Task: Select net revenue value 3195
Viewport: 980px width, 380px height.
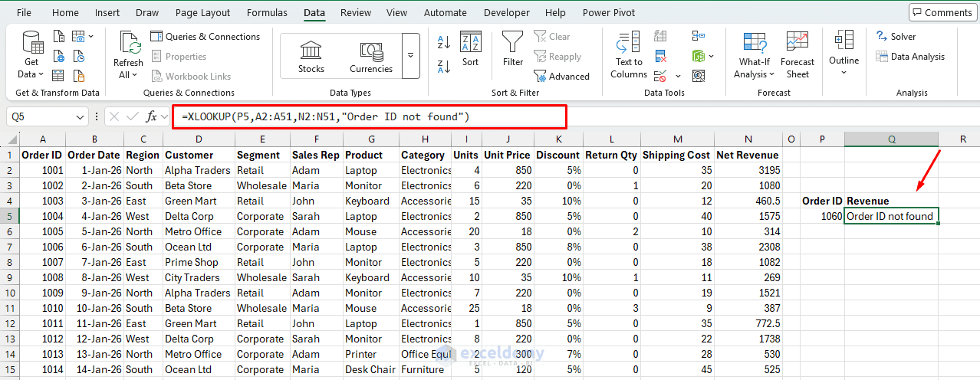Action: point(748,170)
